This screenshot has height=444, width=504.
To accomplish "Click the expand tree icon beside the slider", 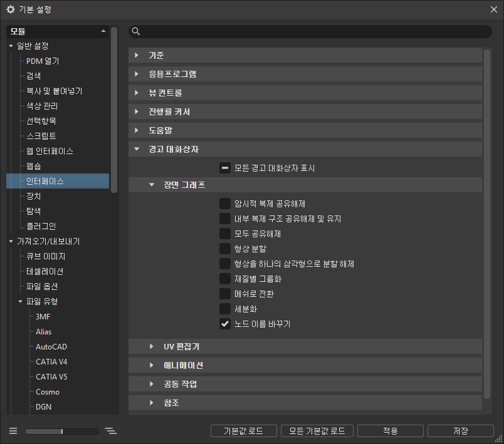I will click(110, 431).
